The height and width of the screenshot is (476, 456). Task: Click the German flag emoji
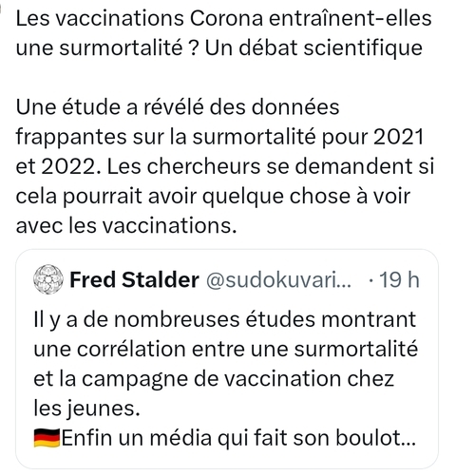pyautogui.click(x=47, y=438)
